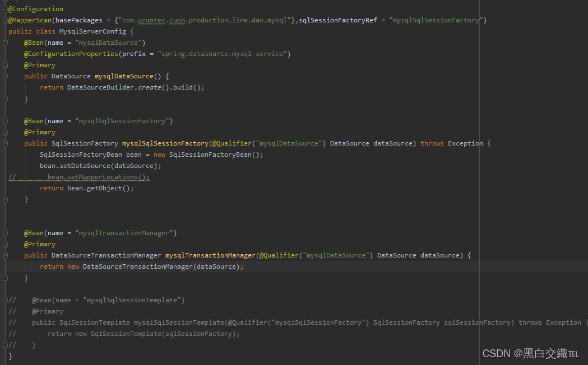The height and width of the screenshot is (365, 588).
Task: Place cursor on basePackages attribute
Action: [78, 20]
